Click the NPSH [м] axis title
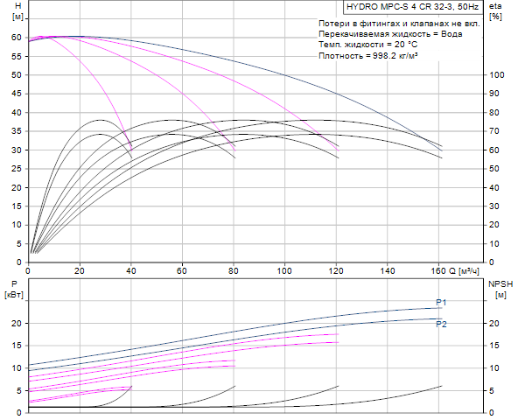Screen dimensions: 518x420 500,289
